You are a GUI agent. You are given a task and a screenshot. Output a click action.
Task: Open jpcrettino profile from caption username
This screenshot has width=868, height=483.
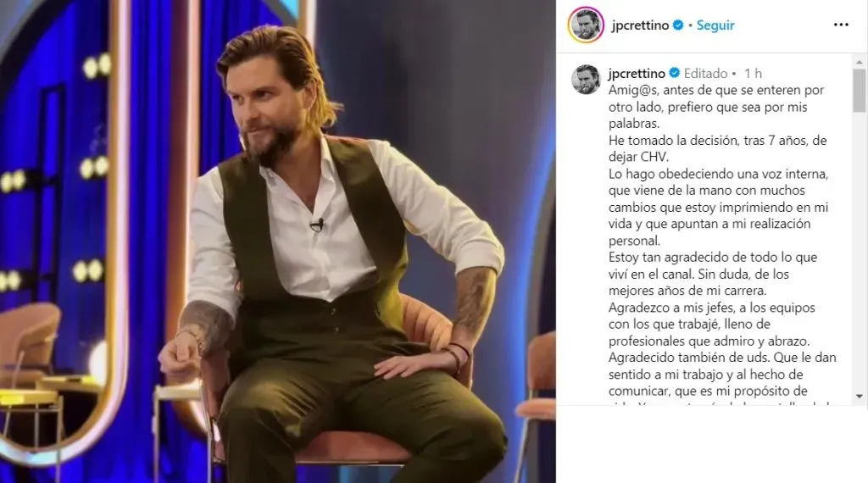(637, 73)
